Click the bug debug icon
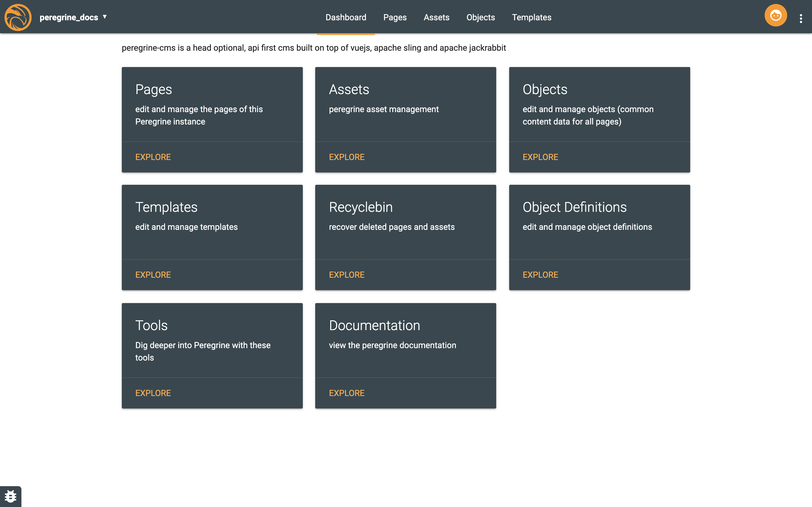Viewport: 812px width, 507px height. tap(10, 496)
